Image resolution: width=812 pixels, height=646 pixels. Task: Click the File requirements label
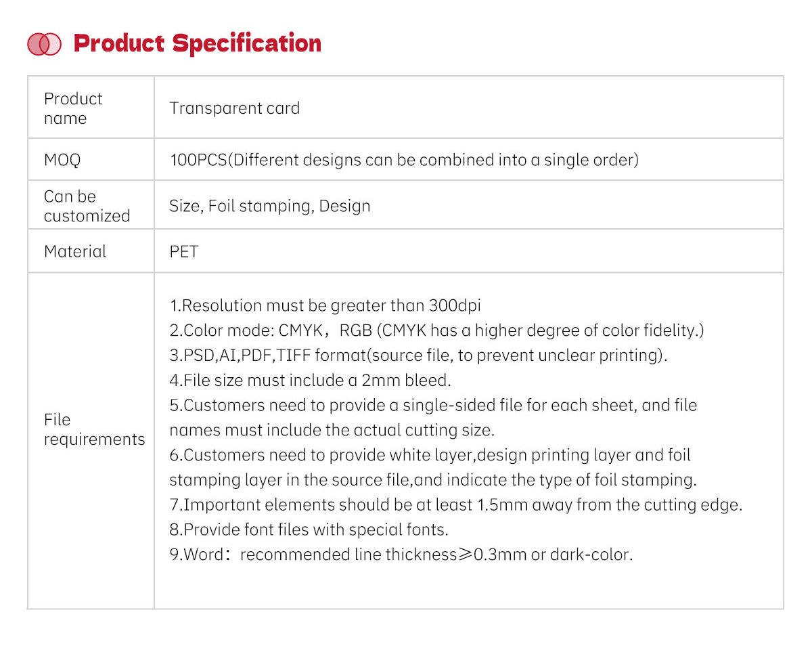(x=94, y=429)
